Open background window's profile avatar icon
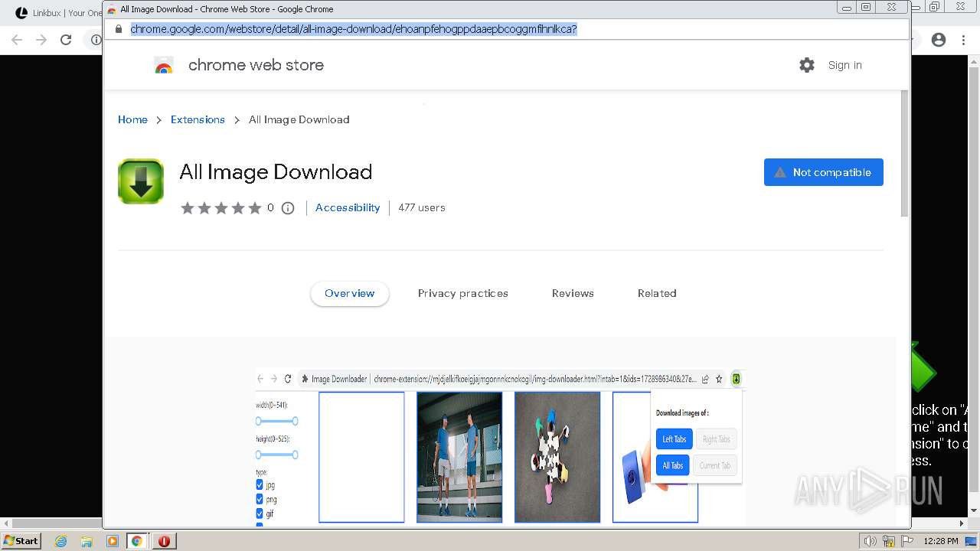 tap(939, 40)
